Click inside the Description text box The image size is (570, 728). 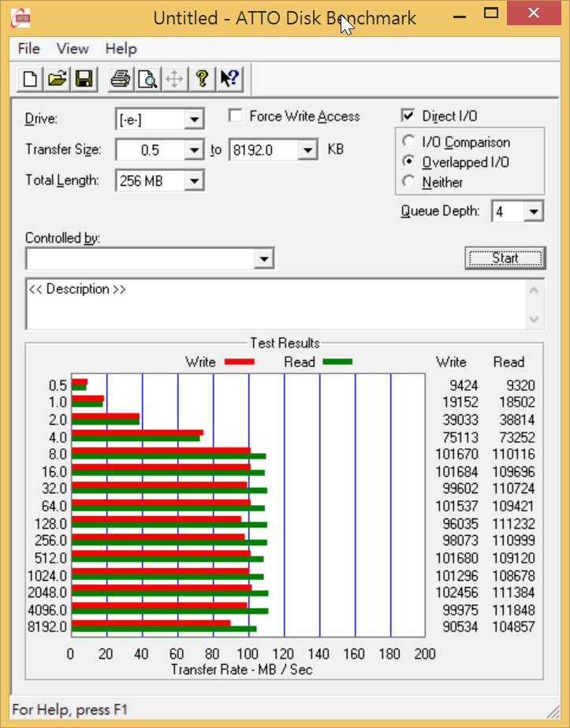pos(276,304)
